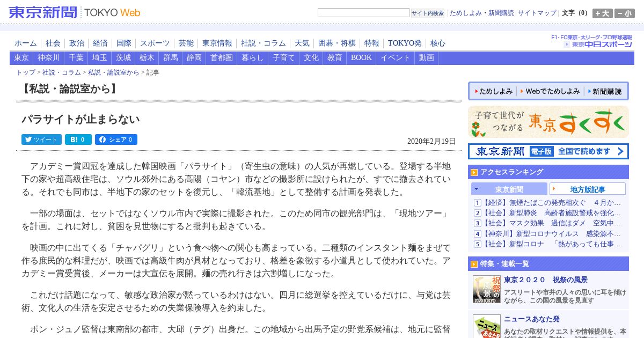Select BOOK in regional navigation bar
644x338 pixels.
361,58
